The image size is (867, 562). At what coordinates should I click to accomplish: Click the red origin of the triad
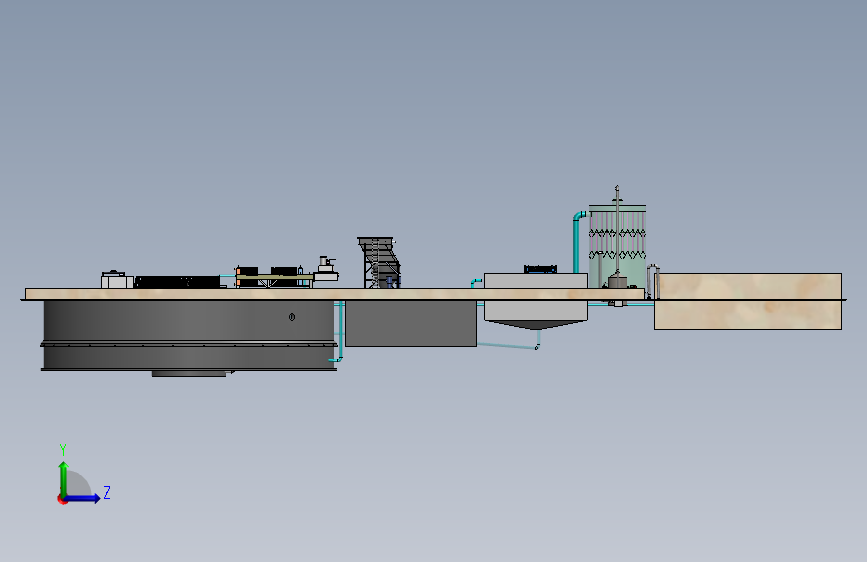(62, 499)
